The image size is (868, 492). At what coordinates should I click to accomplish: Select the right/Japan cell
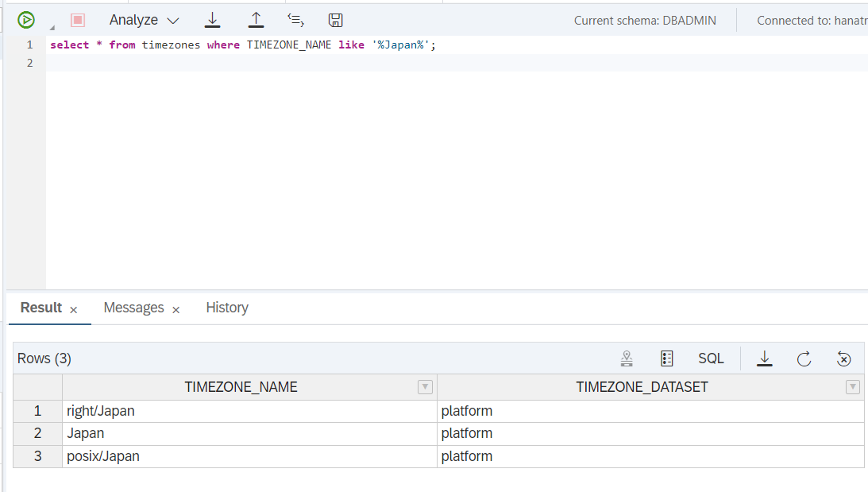click(x=249, y=411)
